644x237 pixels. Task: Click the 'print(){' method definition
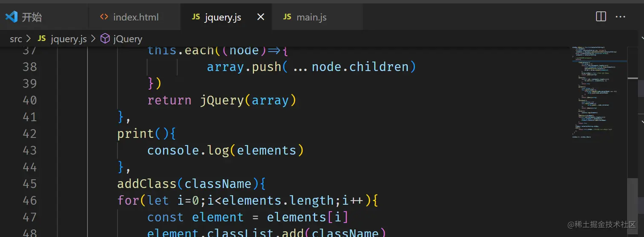pyautogui.click(x=147, y=134)
